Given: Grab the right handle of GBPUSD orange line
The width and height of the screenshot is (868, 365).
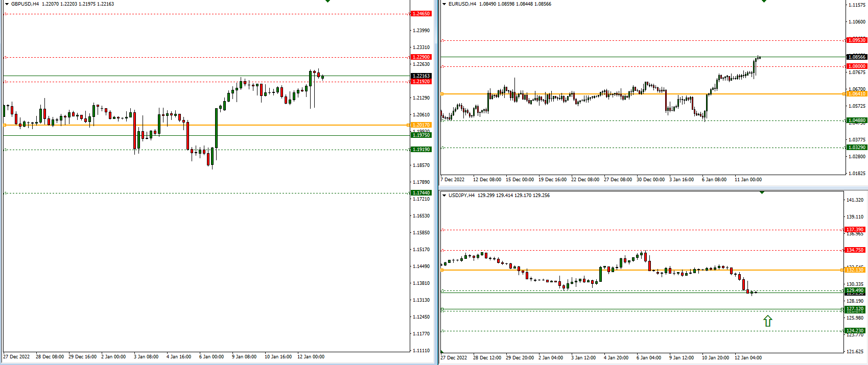Looking at the screenshot, I should 408,125.
